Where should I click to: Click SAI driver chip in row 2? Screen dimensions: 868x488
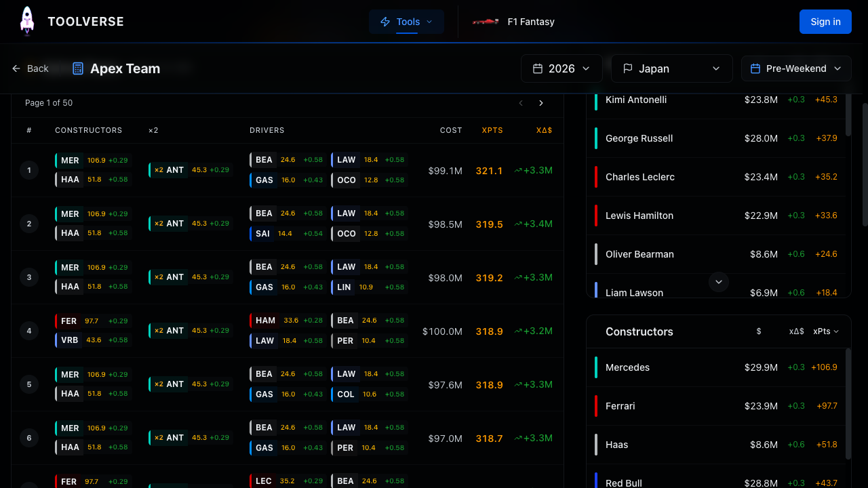point(288,233)
